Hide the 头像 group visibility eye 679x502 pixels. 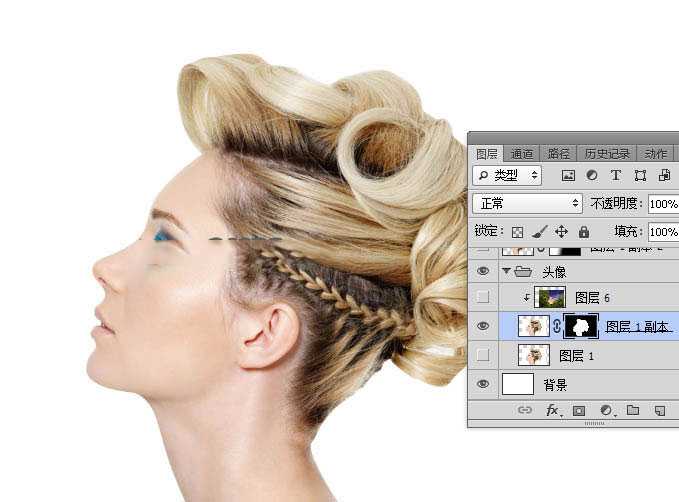(484, 271)
